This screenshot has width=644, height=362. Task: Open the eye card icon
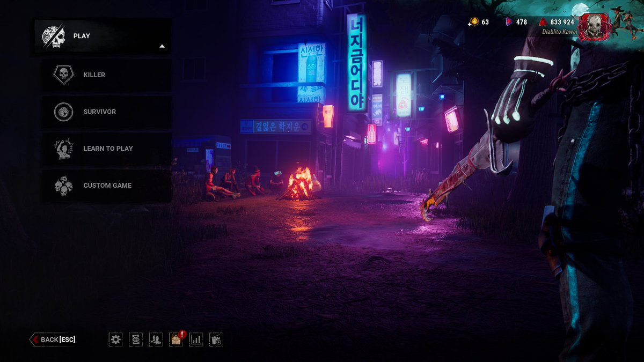[x=136, y=339]
